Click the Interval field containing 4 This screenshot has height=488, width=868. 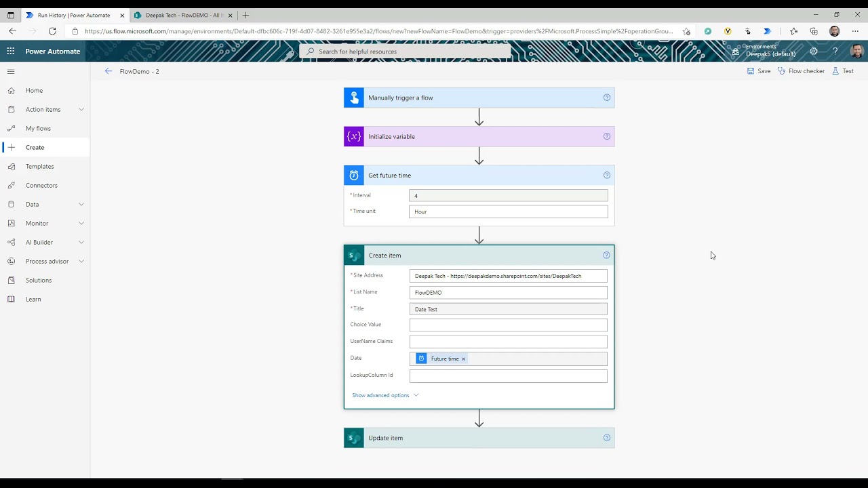[x=508, y=196]
